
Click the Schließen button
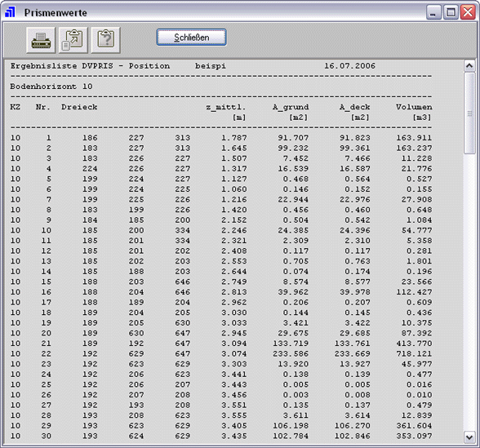pyautogui.click(x=192, y=38)
